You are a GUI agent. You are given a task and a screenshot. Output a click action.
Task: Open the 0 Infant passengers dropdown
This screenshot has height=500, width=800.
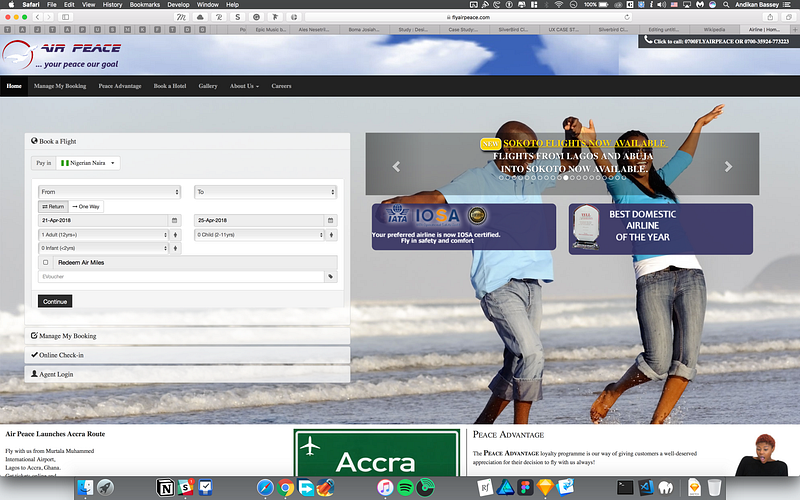click(104, 248)
